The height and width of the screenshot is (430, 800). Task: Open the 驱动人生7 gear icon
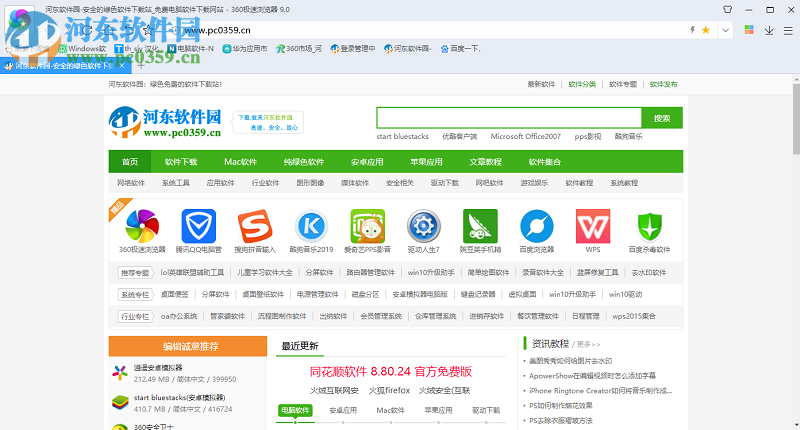423,226
